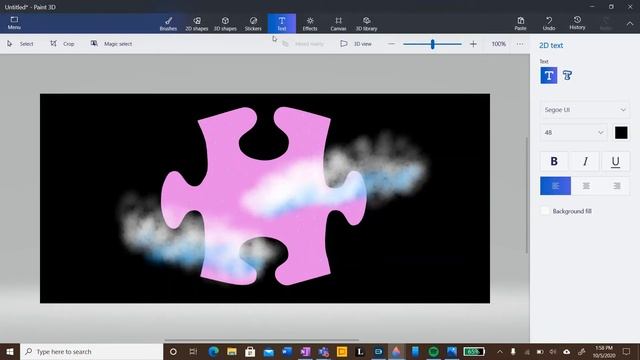Click the 100% zoom value
The height and width of the screenshot is (360, 640).
(x=498, y=44)
